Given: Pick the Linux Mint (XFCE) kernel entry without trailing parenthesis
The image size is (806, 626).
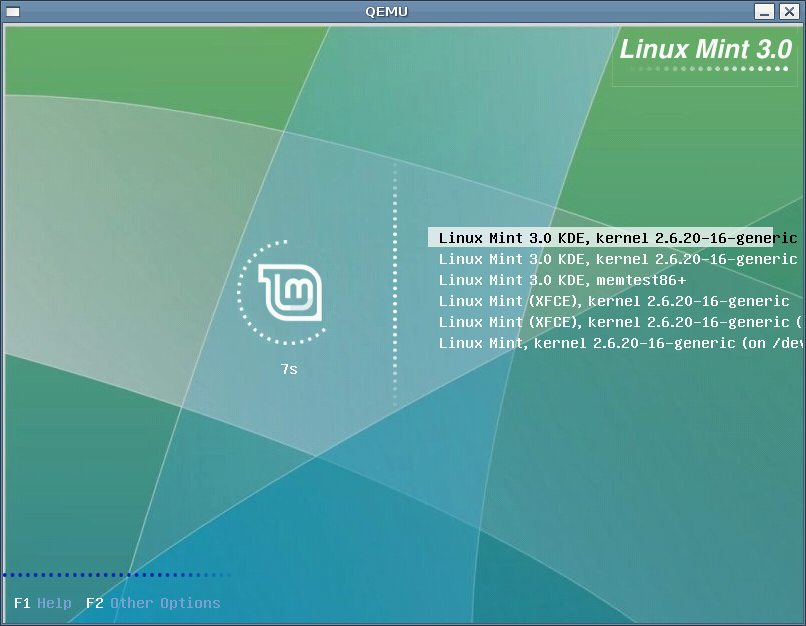Looking at the screenshot, I should pyautogui.click(x=614, y=301).
